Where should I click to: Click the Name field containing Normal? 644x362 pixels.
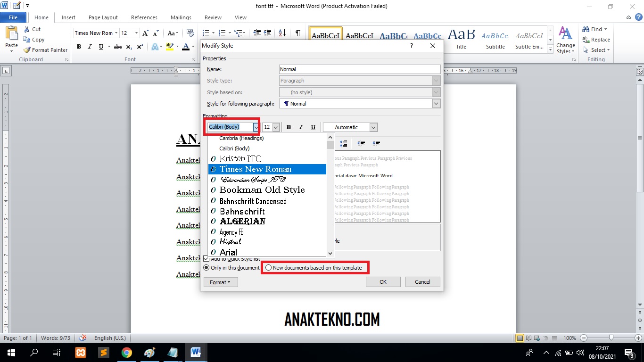point(360,69)
